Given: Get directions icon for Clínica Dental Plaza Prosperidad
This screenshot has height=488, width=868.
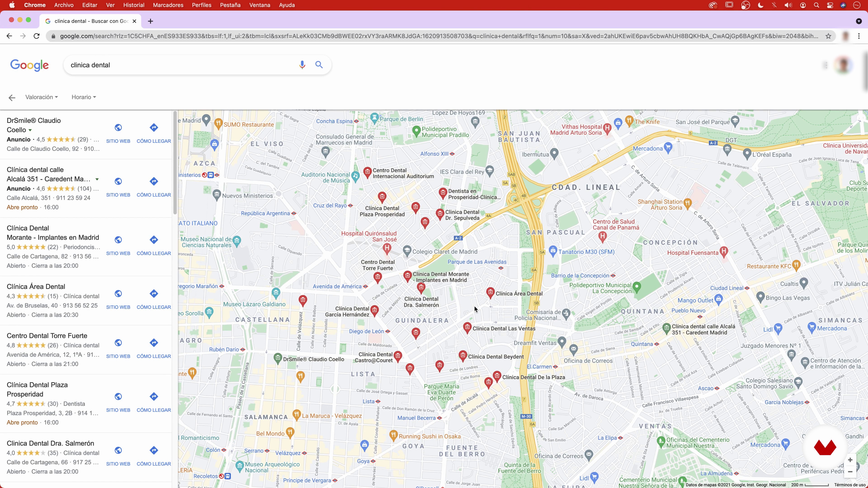Looking at the screenshot, I should [x=154, y=397].
